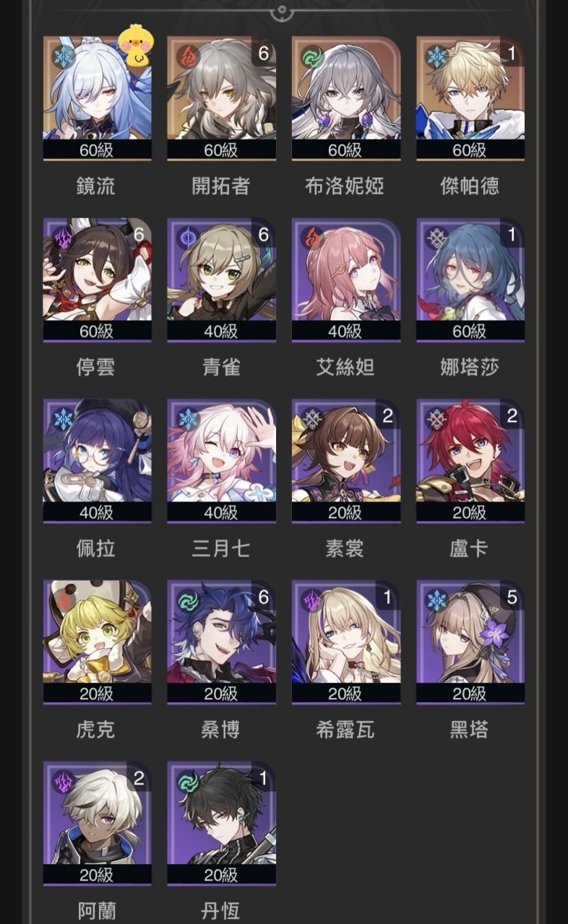The width and height of the screenshot is (568, 924).
Task: Click the 希露瓦 name label
Action: pos(345,730)
